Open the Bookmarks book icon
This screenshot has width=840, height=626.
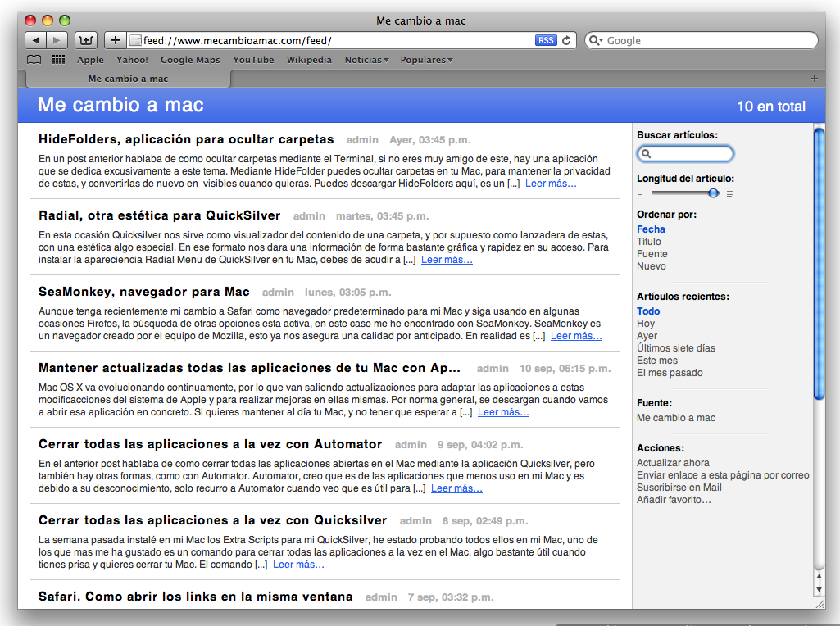tap(34, 60)
